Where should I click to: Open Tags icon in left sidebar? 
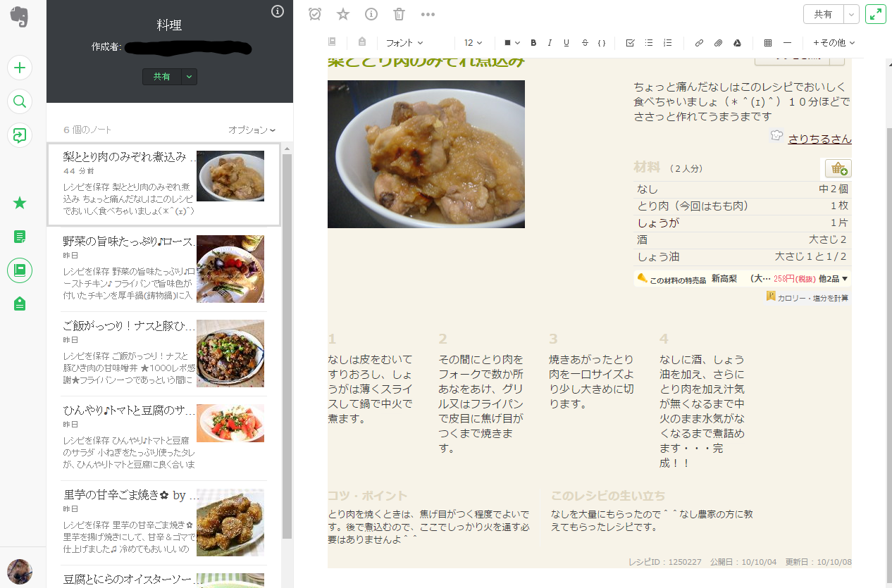point(20,304)
